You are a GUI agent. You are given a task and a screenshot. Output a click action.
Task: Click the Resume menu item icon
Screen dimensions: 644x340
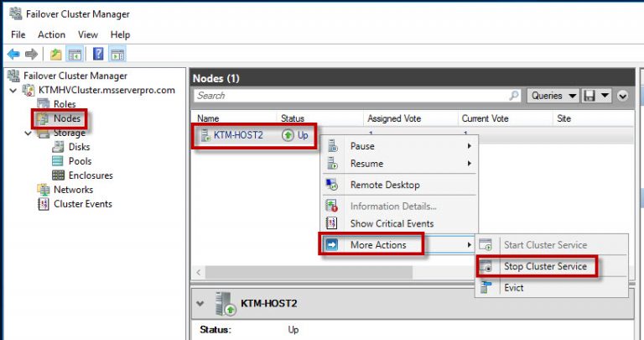332,164
